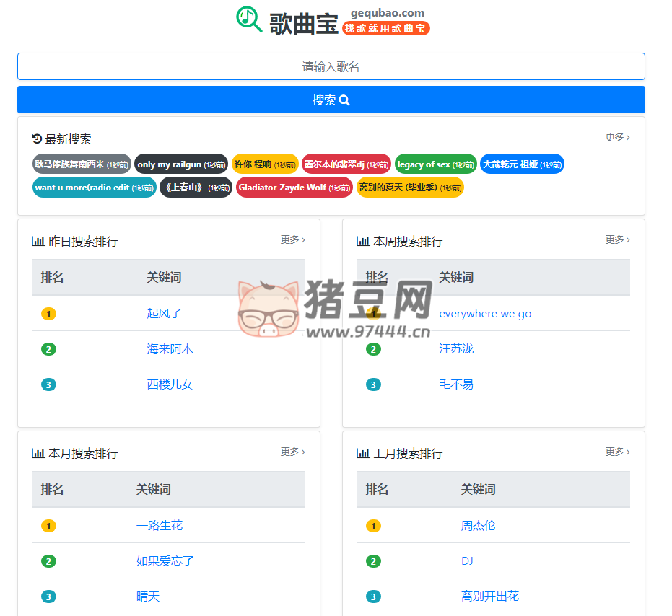The image size is (672, 616).
Task: Click the bar chart icon before 昨日搜索排行
Action: click(39, 240)
